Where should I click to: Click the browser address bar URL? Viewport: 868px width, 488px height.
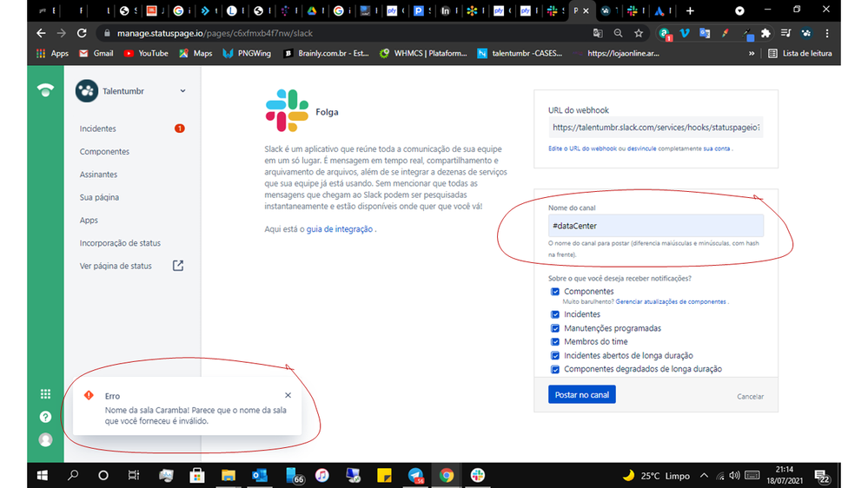[215, 33]
